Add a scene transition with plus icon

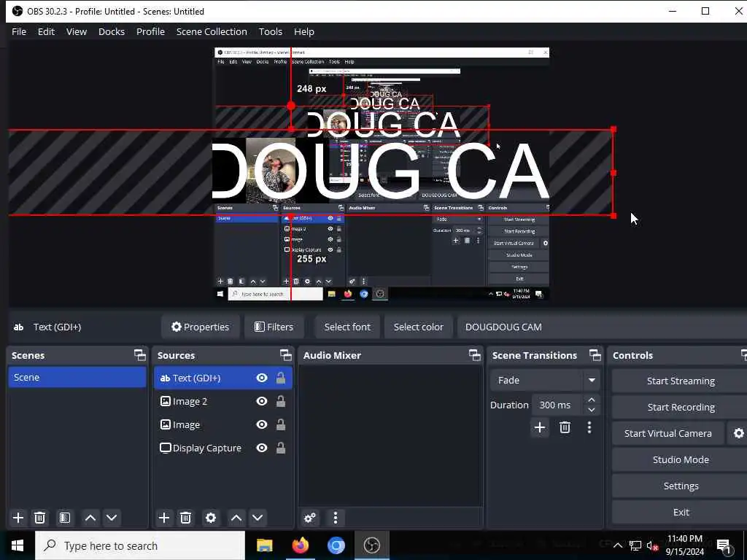click(x=540, y=427)
